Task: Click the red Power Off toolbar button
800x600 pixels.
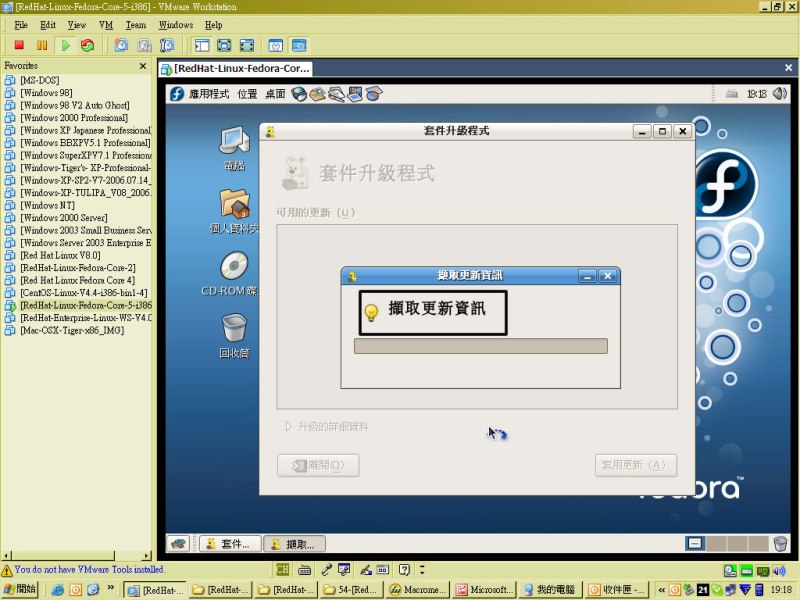Action: coord(19,45)
